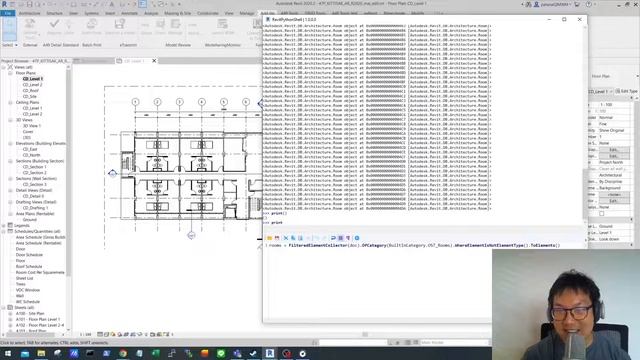Click the Save icon in quick access toolbar
This screenshot has width=640, height=360.
[29, 4]
